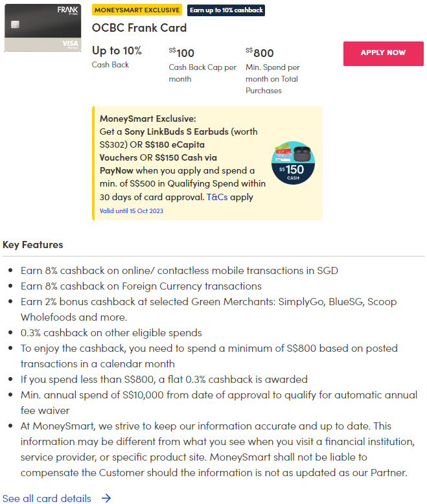The image size is (427, 504).
Task: Click the S$150 Cash promo gift icon
Action: pos(292,163)
